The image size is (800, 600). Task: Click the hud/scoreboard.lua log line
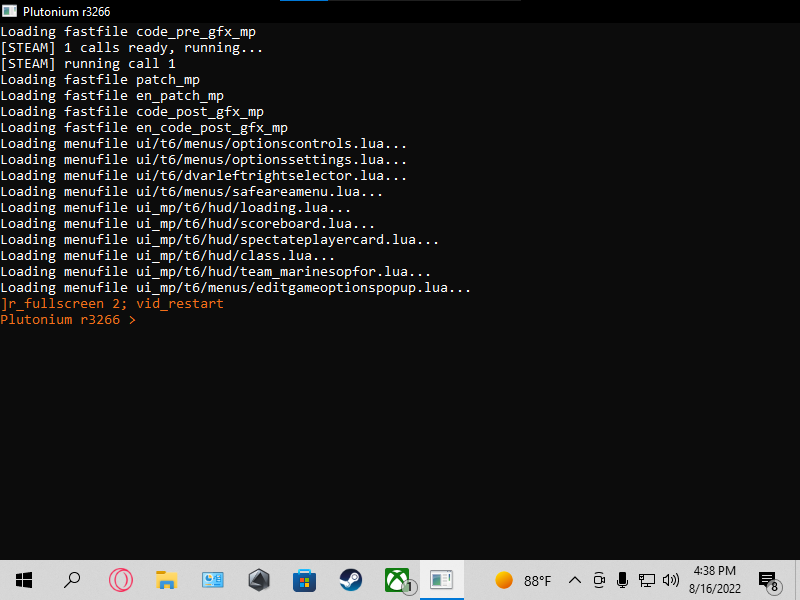coord(187,224)
